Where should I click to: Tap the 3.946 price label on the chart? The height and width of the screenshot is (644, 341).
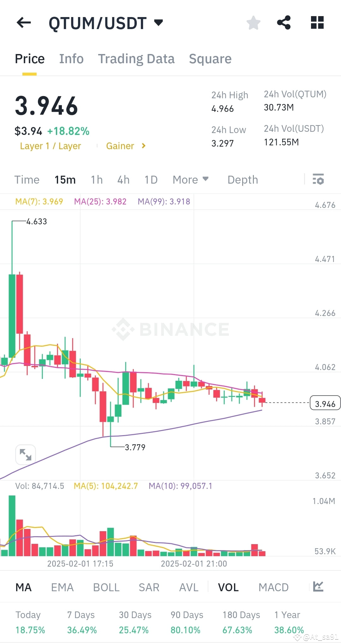(325, 403)
